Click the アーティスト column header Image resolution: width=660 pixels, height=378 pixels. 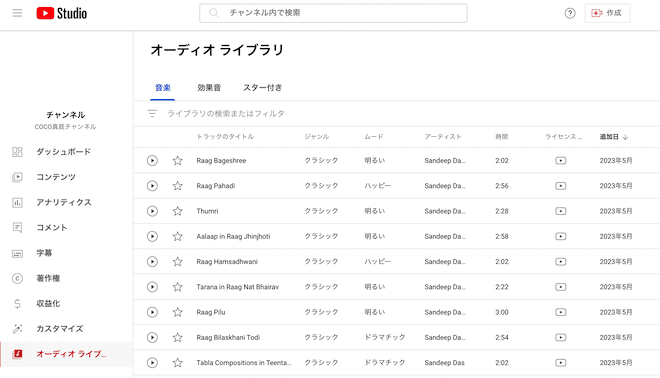pos(443,137)
